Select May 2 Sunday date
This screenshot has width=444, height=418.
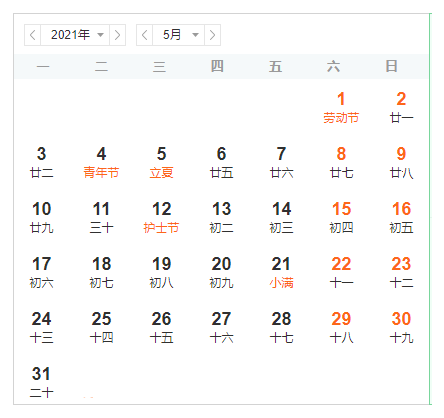click(401, 107)
